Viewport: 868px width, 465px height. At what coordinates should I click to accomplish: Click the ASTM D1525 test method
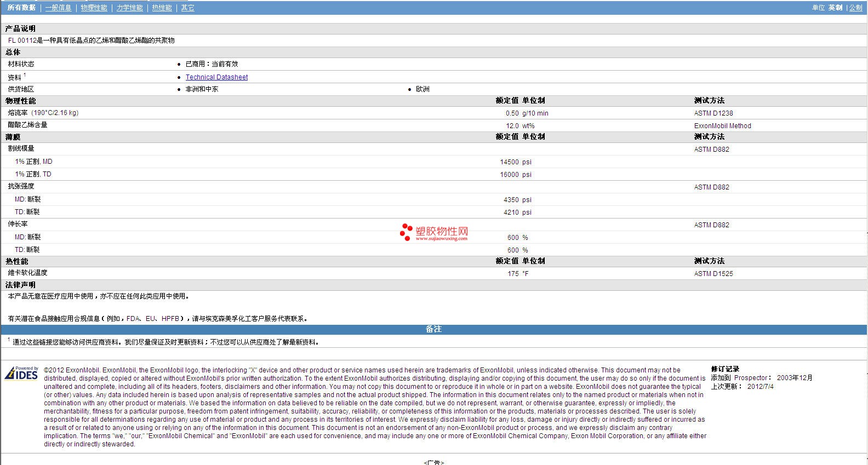point(713,274)
